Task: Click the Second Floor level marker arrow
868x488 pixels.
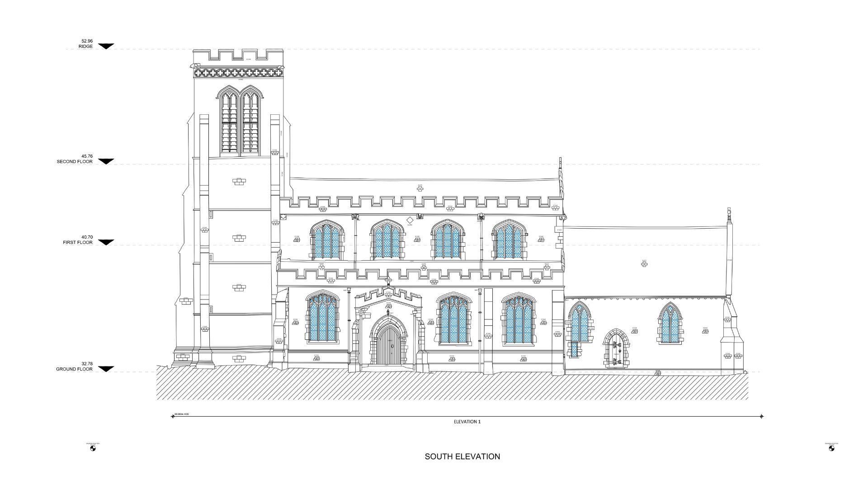Action: coord(106,161)
